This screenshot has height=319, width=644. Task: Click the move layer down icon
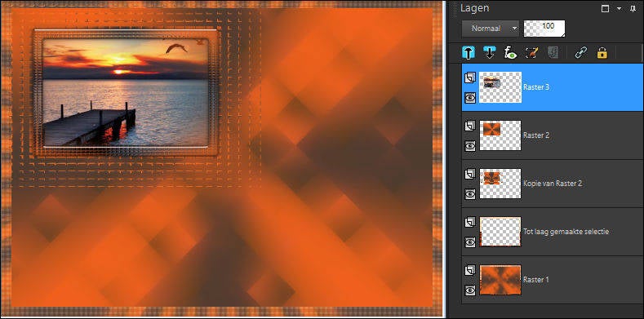pos(489,52)
